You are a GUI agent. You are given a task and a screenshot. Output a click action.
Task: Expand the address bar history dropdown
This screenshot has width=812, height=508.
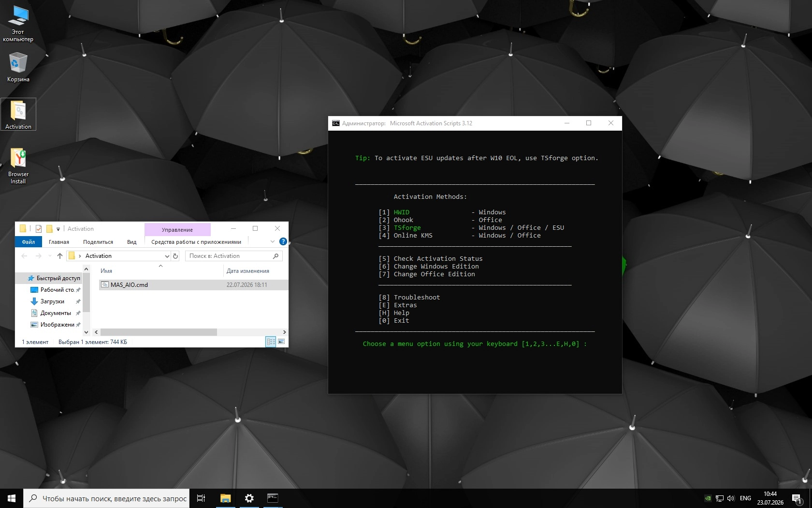tap(167, 256)
